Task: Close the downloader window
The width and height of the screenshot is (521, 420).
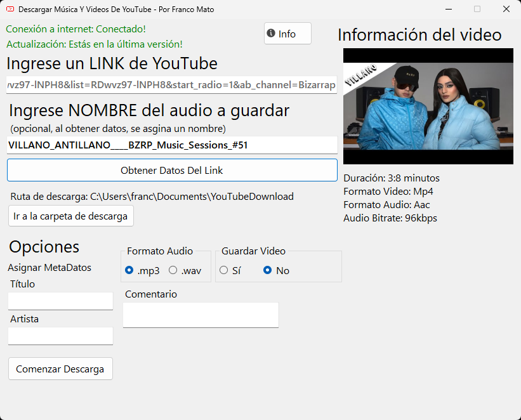Action: [506, 10]
